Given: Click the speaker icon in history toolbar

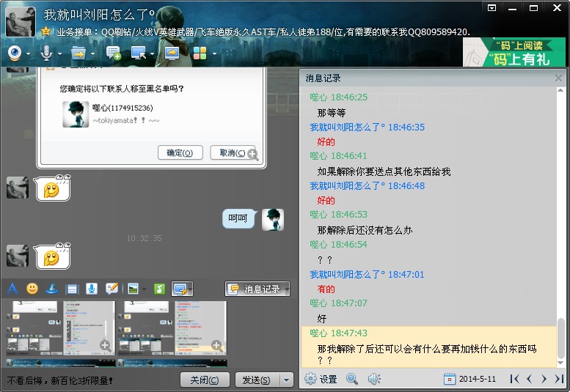Looking at the screenshot, I should (374, 379).
